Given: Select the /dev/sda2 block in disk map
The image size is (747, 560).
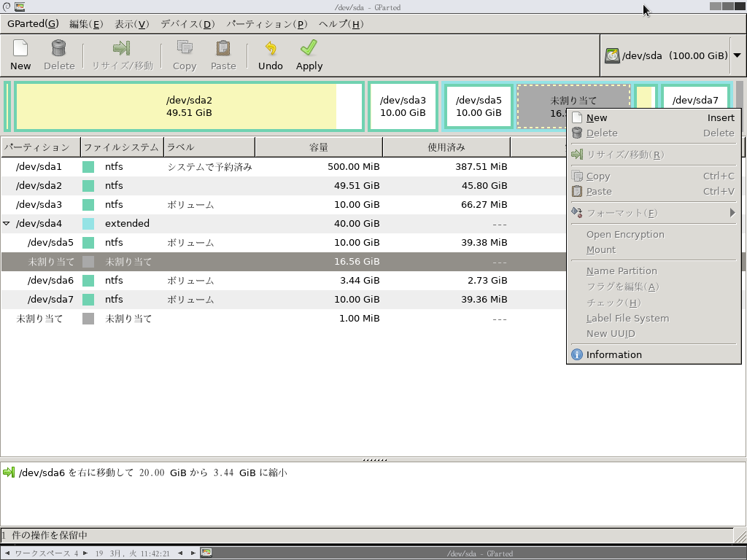Looking at the screenshot, I should 189,106.
